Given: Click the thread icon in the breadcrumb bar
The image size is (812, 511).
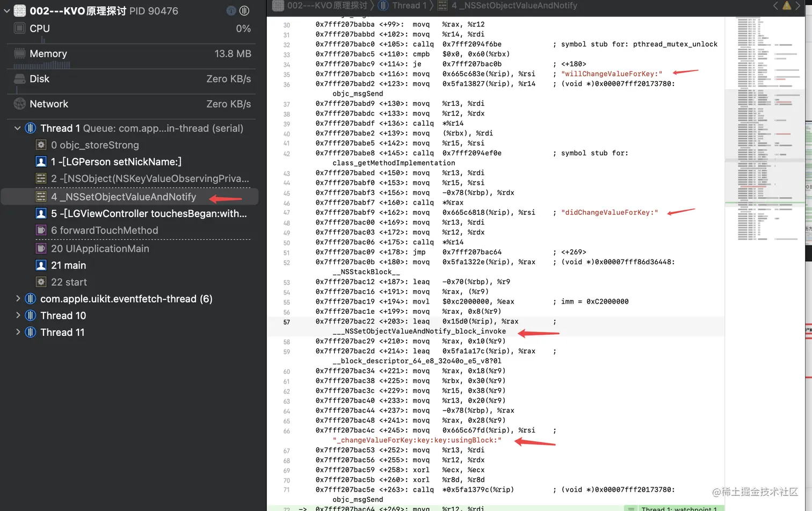Looking at the screenshot, I should tap(383, 5).
